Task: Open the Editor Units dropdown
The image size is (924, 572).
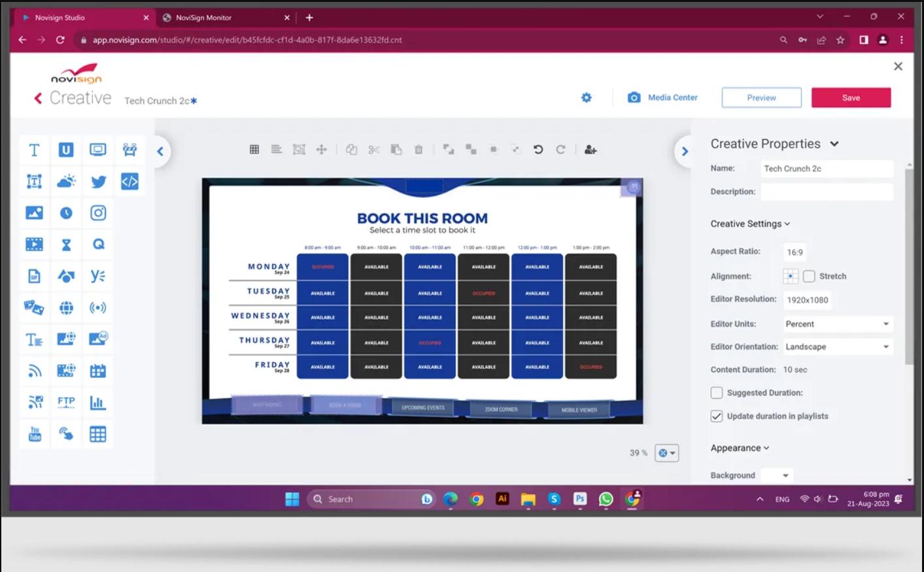Action: [837, 324]
